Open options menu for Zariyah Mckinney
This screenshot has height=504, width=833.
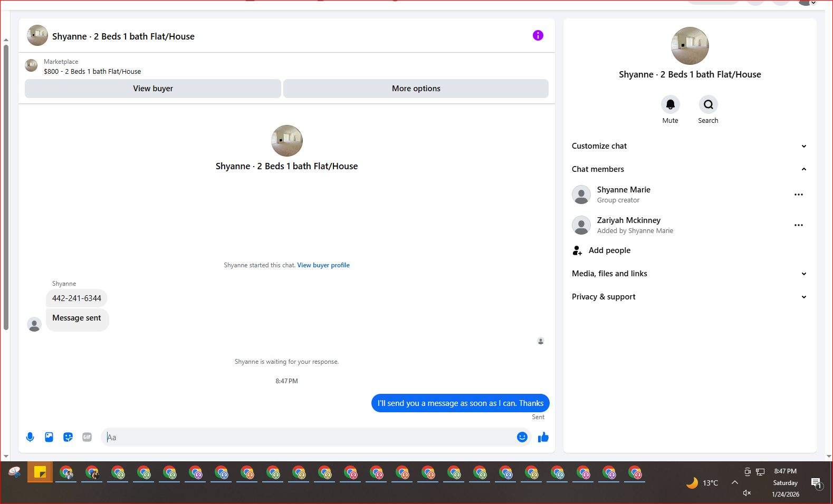point(799,225)
